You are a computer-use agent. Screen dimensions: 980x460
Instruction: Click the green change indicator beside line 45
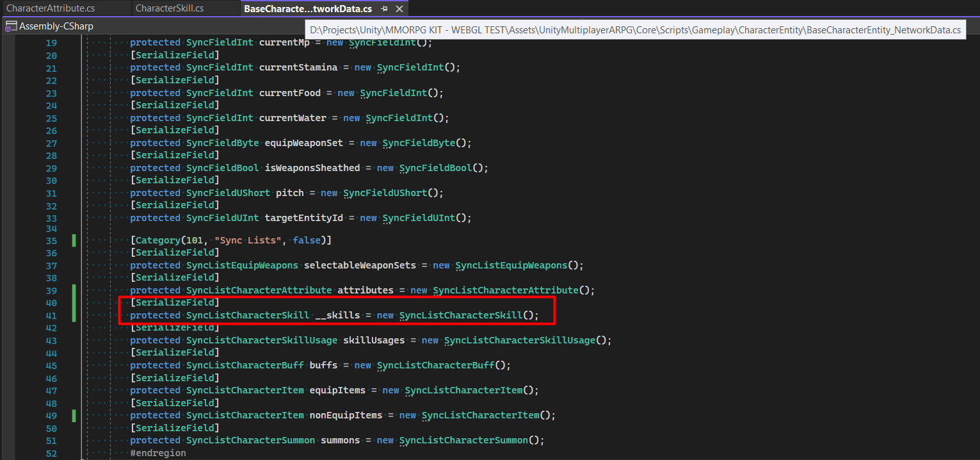(74, 365)
